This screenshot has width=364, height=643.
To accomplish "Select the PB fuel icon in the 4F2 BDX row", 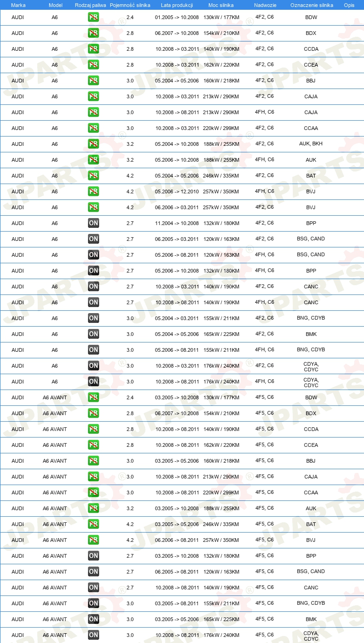I will (94, 34).
